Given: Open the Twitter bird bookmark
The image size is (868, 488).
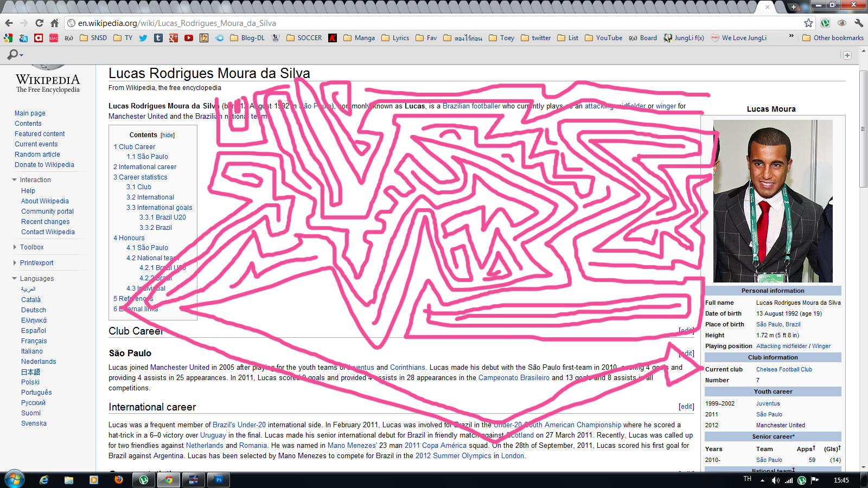Looking at the screenshot, I should point(143,38).
